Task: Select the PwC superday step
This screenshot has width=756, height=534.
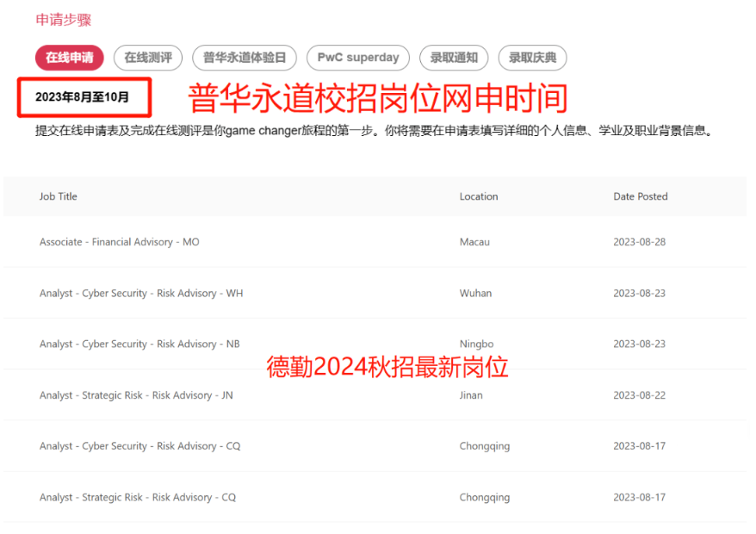Action: click(x=358, y=58)
